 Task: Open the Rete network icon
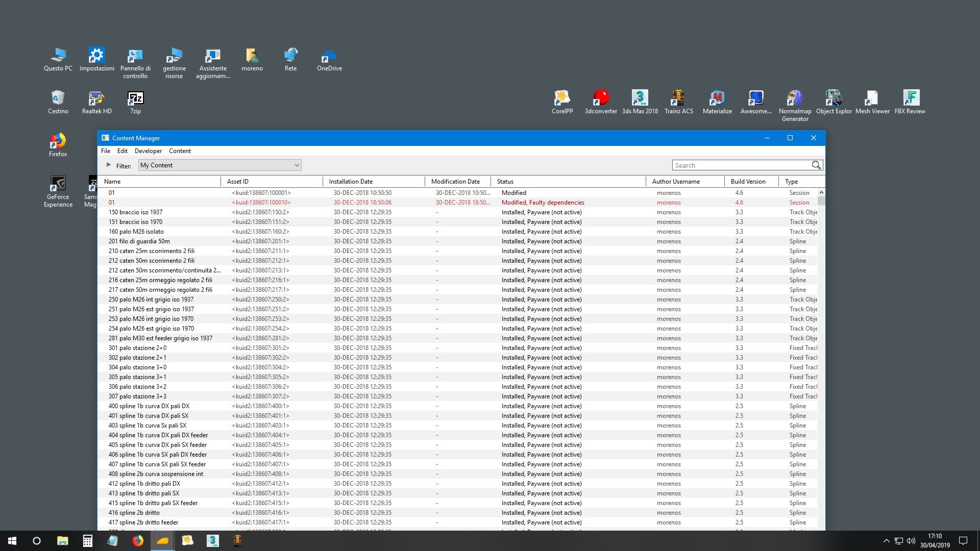(x=290, y=60)
